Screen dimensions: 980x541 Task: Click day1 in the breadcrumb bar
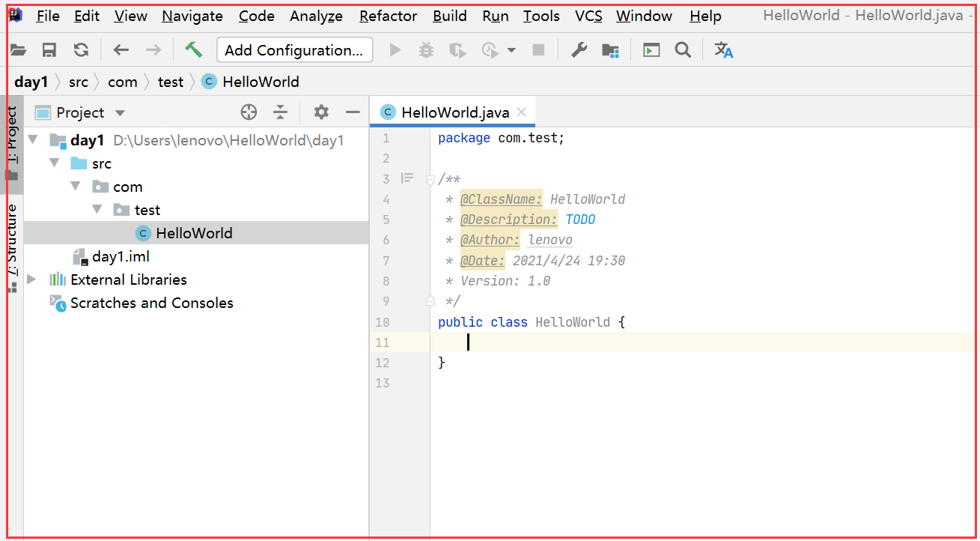pyautogui.click(x=31, y=82)
